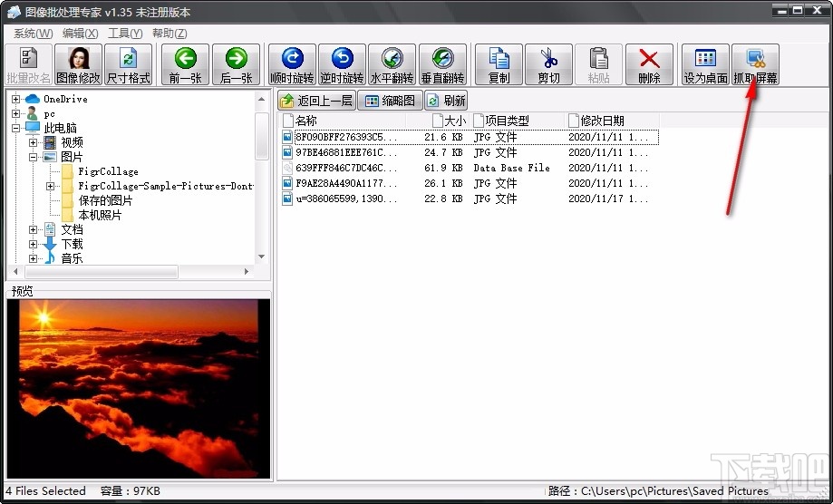The height and width of the screenshot is (504, 833).
Task: Click the folder tree vertical scrollbar thumb
Action: point(262,136)
